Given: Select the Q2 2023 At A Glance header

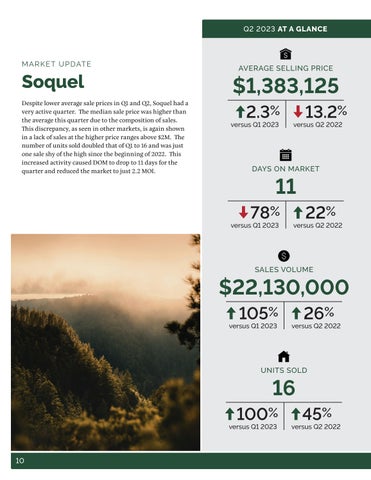Looking at the screenshot, I should coord(286,29).
